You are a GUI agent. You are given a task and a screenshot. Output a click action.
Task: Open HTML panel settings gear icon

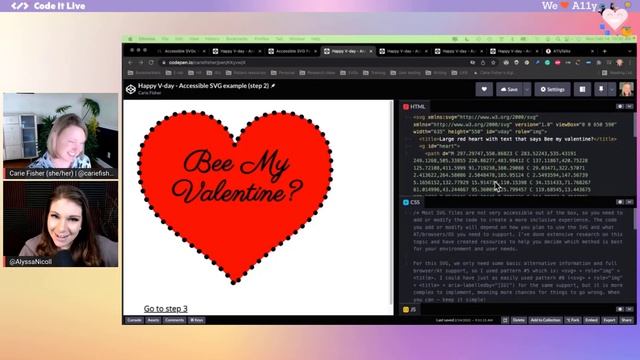click(x=620, y=107)
